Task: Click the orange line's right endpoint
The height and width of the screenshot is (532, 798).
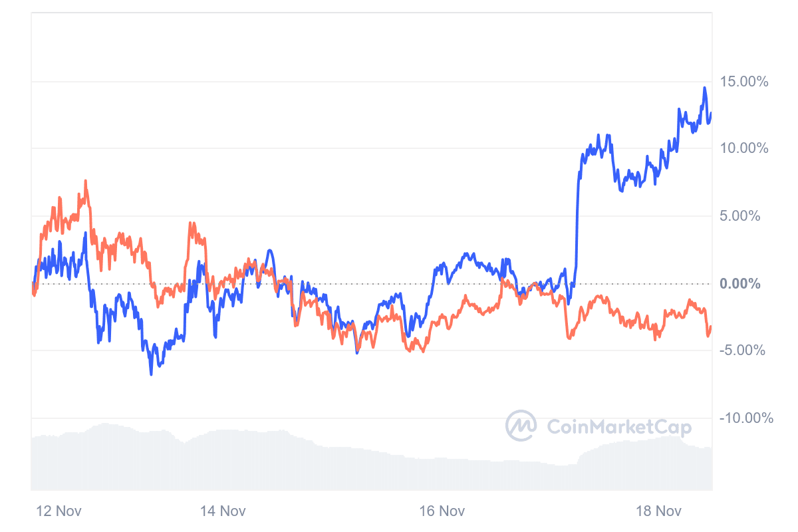Action: pos(711,327)
